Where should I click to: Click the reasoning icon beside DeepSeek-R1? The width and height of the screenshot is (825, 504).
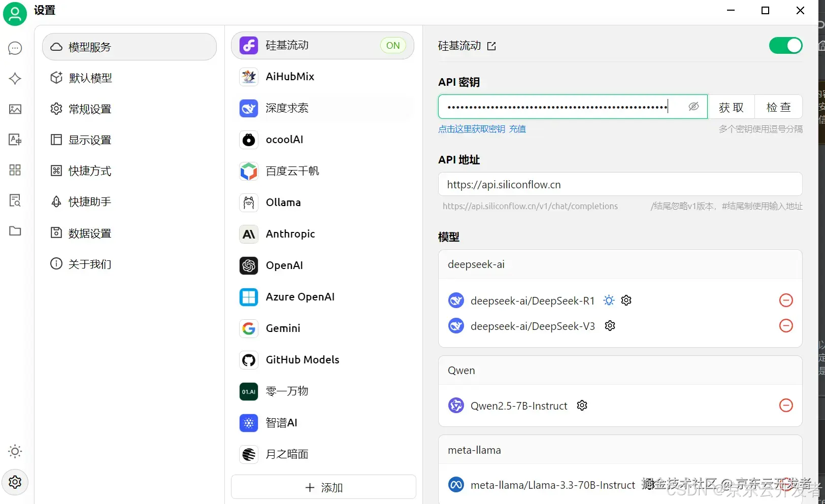tap(609, 300)
